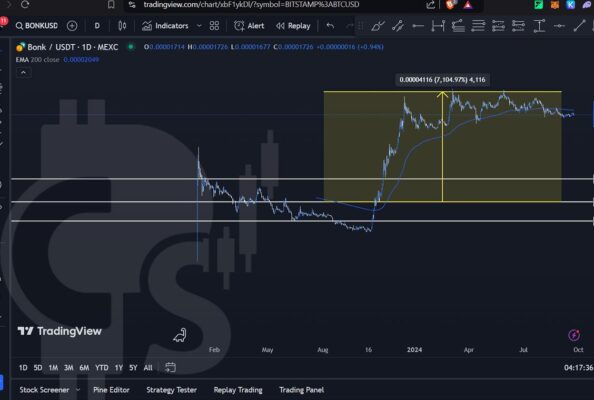The image size is (594, 400).
Task: Undo the last chart action
Action: pos(330,26)
